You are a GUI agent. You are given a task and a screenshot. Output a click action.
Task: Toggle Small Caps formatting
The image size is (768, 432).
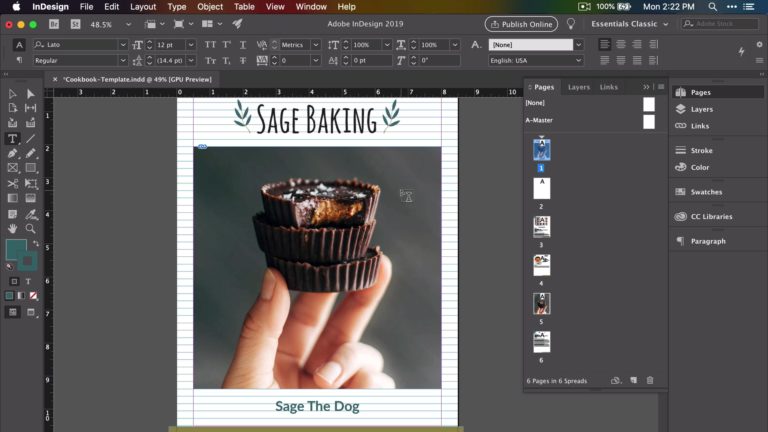click(x=210, y=61)
